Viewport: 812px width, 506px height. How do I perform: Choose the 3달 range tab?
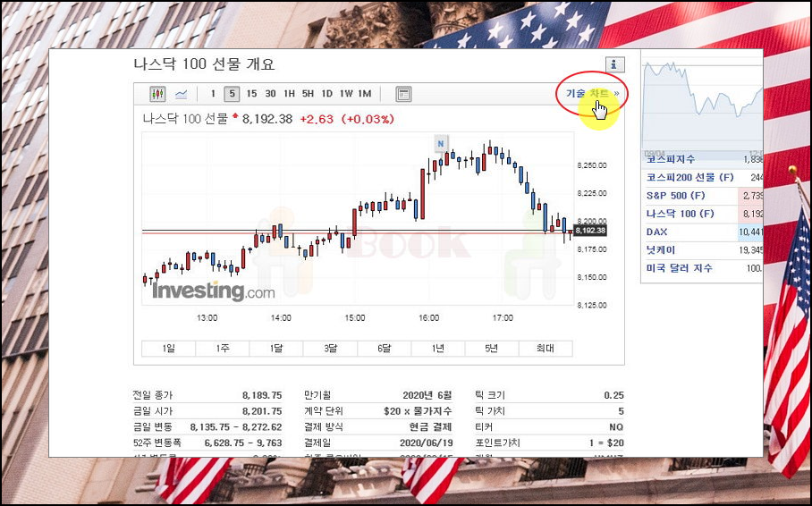click(x=330, y=349)
